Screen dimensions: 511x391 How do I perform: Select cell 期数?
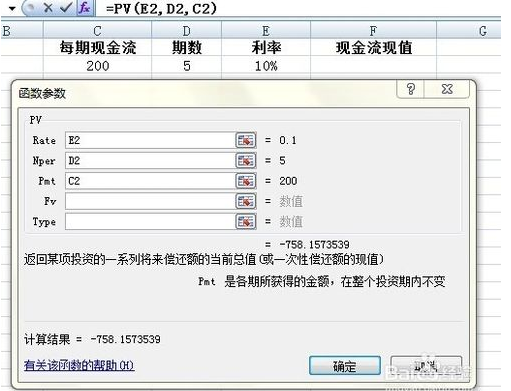point(187,47)
